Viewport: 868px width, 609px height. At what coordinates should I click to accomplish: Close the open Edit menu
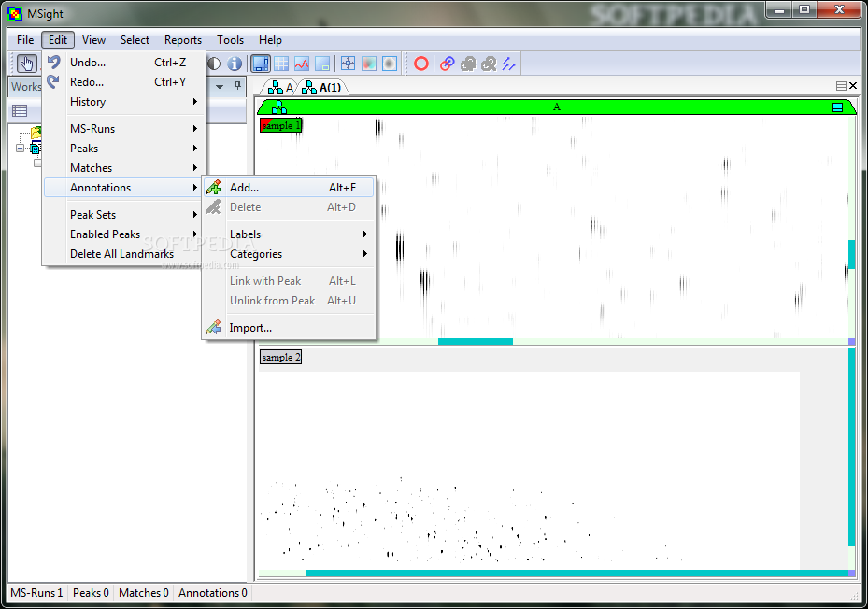58,40
